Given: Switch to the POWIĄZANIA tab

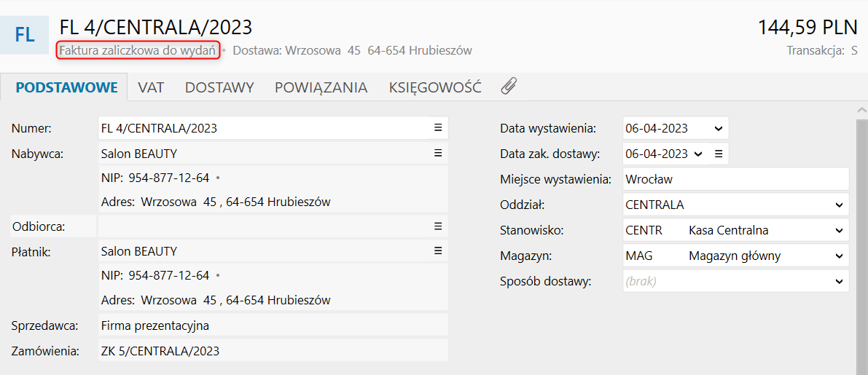Looking at the screenshot, I should click(321, 87).
